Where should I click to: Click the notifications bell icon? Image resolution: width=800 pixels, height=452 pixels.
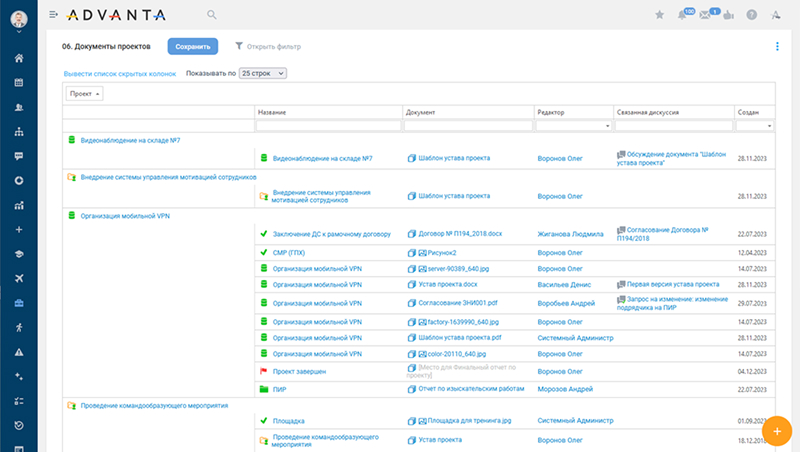tap(683, 15)
